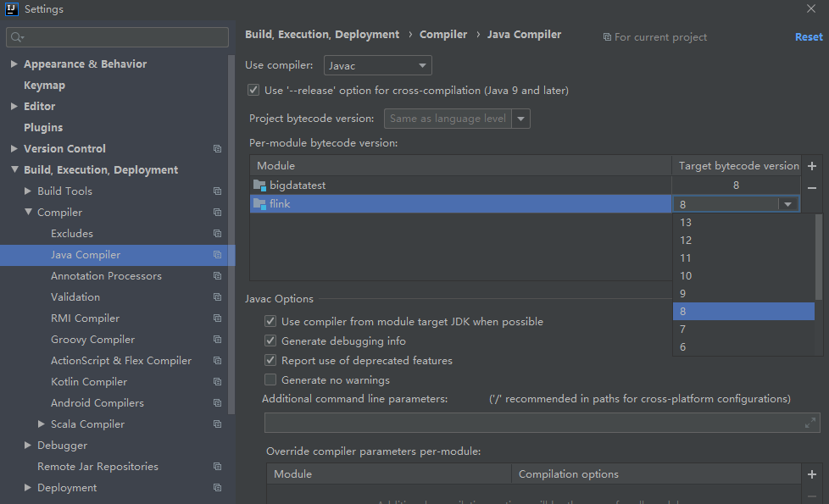Click the bigdatatest module folder icon
This screenshot has width=829, height=504.
click(x=259, y=186)
